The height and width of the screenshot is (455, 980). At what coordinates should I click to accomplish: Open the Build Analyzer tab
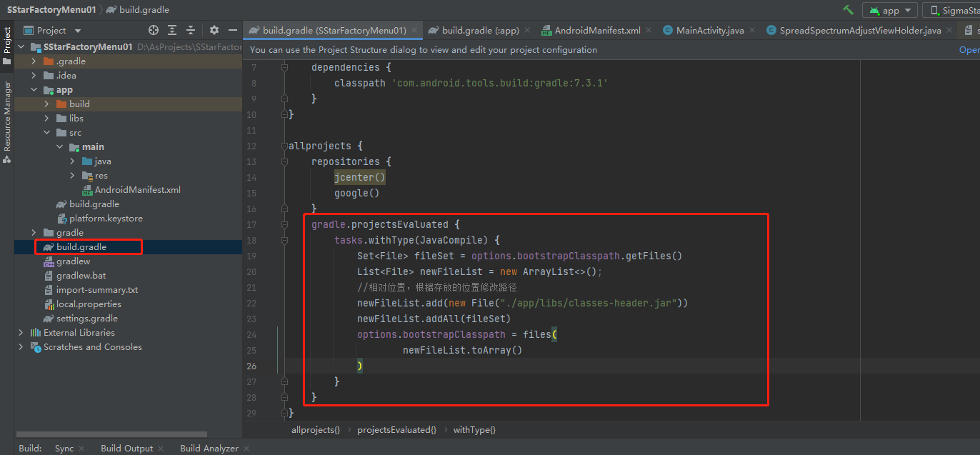pos(209,449)
